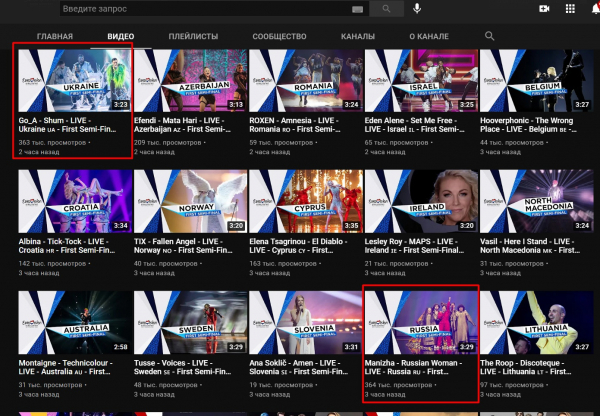Select the ВИДЕО tab
This screenshot has height=416, width=600.
(121, 36)
